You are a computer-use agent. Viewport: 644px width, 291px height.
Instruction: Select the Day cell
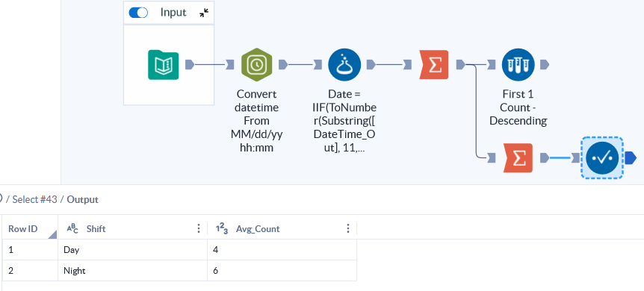pyautogui.click(x=133, y=249)
